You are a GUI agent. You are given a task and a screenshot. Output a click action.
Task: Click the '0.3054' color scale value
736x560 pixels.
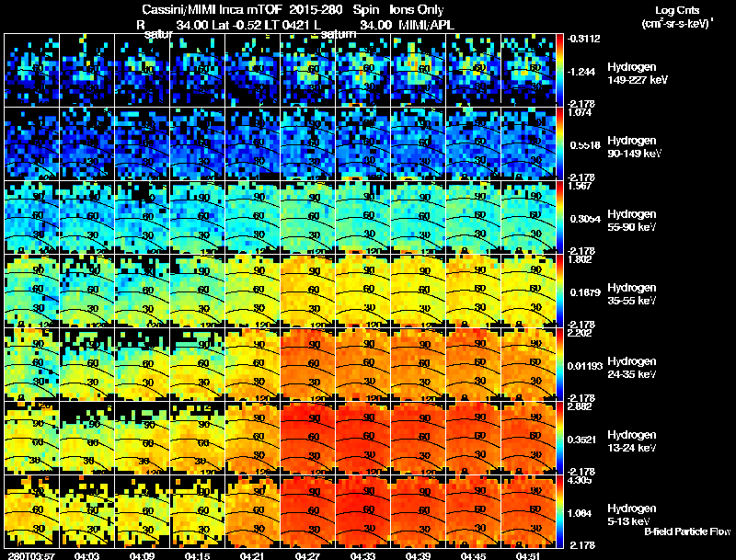tap(585, 219)
